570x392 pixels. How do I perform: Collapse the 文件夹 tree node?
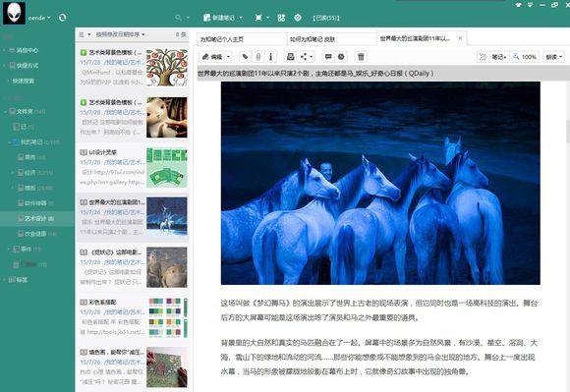click(x=5, y=112)
